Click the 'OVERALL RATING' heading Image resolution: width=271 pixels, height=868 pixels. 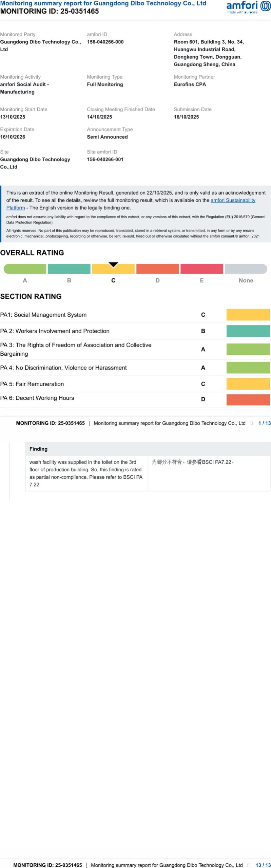(x=32, y=253)
